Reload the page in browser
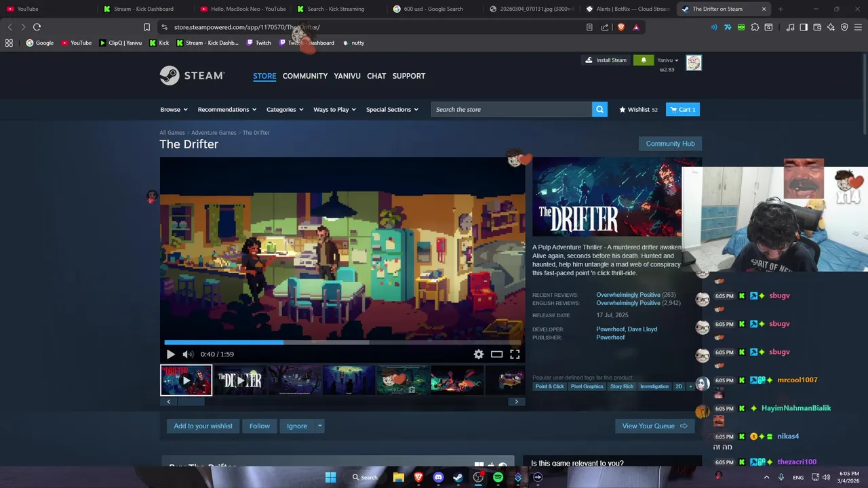The width and height of the screenshot is (868, 488). pos(37,27)
